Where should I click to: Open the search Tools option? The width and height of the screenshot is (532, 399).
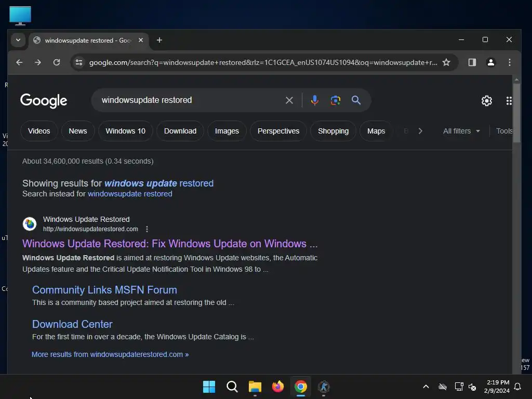click(x=504, y=131)
